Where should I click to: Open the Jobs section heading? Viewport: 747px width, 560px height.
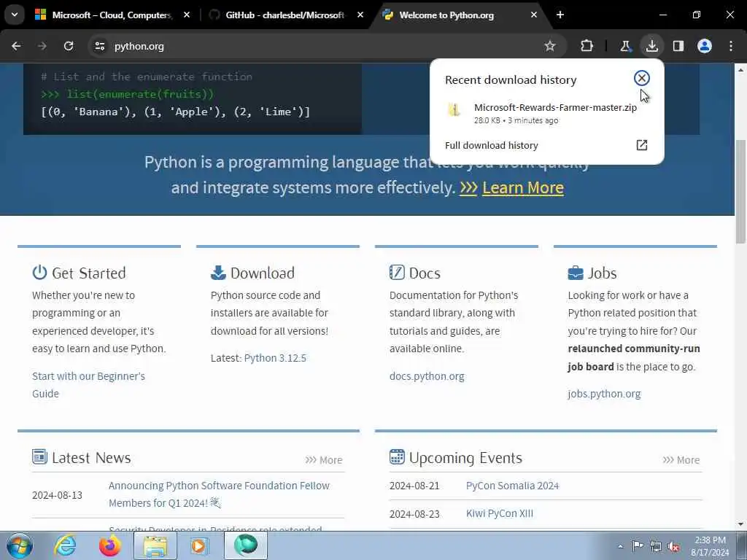[x=602, y=273]
